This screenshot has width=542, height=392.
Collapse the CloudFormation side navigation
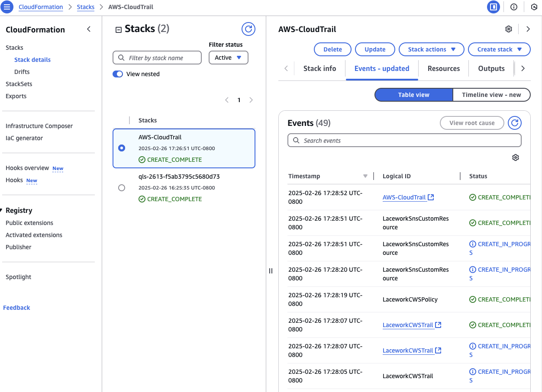pos(89,29)
